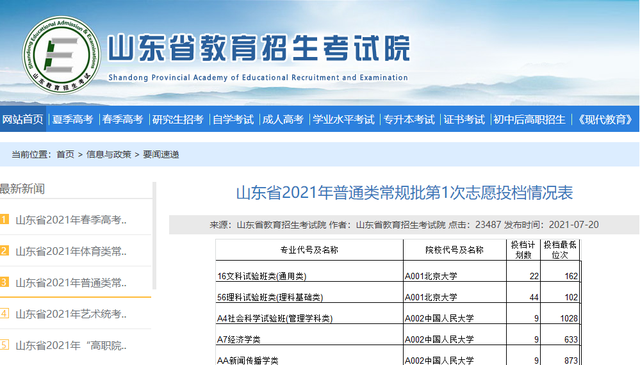This screenshot has width=640, height=365.
Task: Go to 证书考试 page
Action: coord(464,119)
